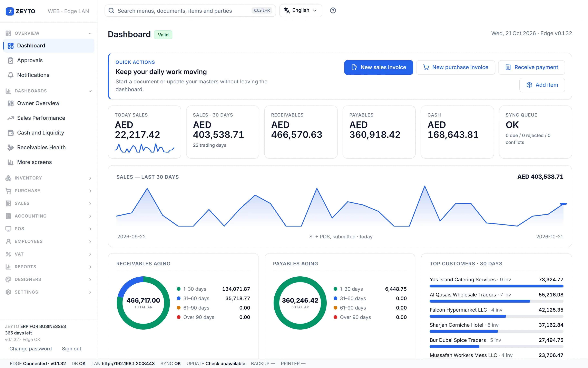The width and height of the screenshot is (588, 368).
Task: Expand the Sales section chevron
Action: click(x=90, y=203)
